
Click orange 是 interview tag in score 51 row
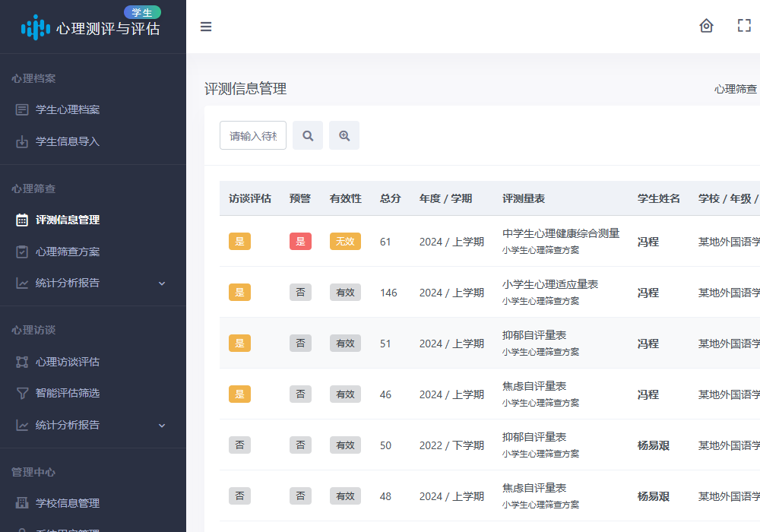point(239,343)
